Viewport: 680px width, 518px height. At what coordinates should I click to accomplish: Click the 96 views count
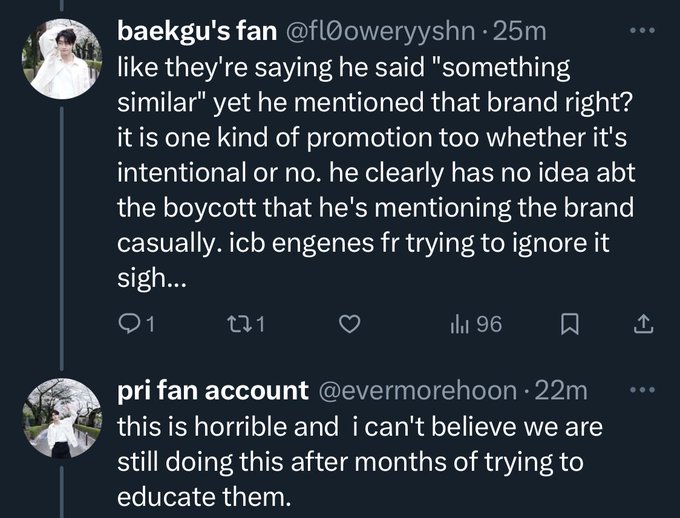tap(488, 324)
